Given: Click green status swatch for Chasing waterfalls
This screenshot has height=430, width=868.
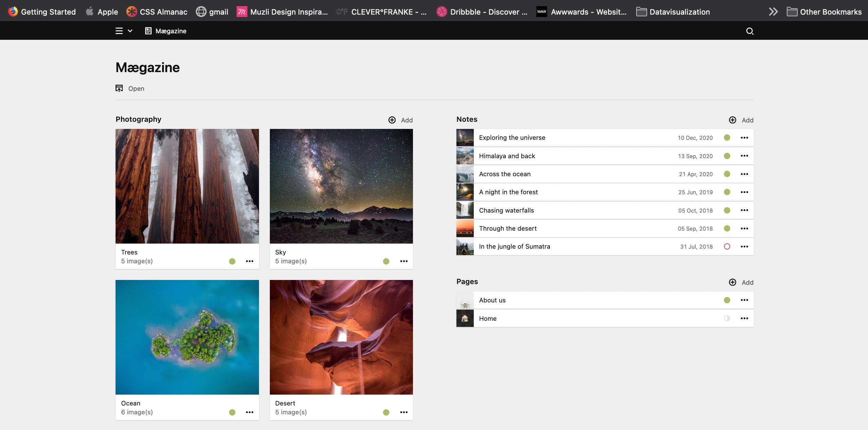Looking at the screenshot, I should (x=727, y=210).
